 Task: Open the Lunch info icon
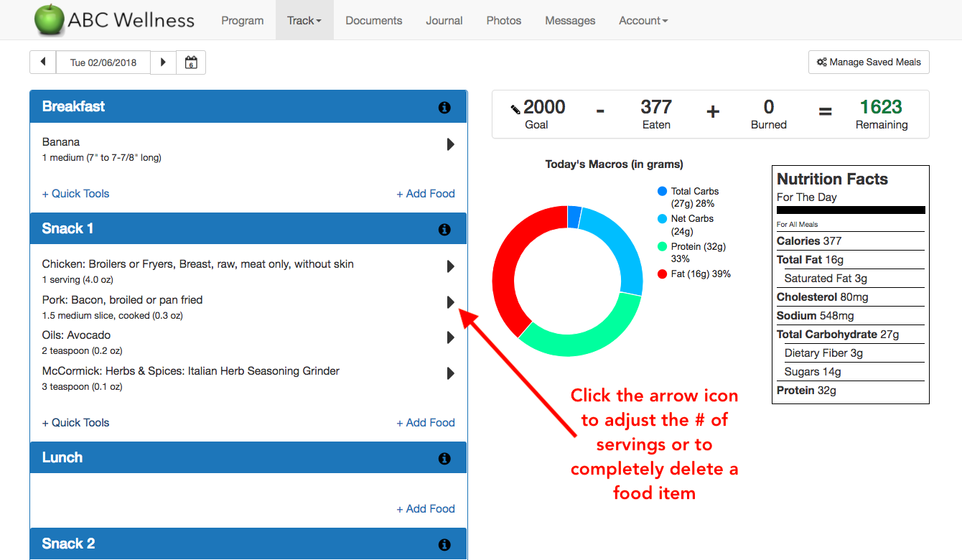click(444, 459)
